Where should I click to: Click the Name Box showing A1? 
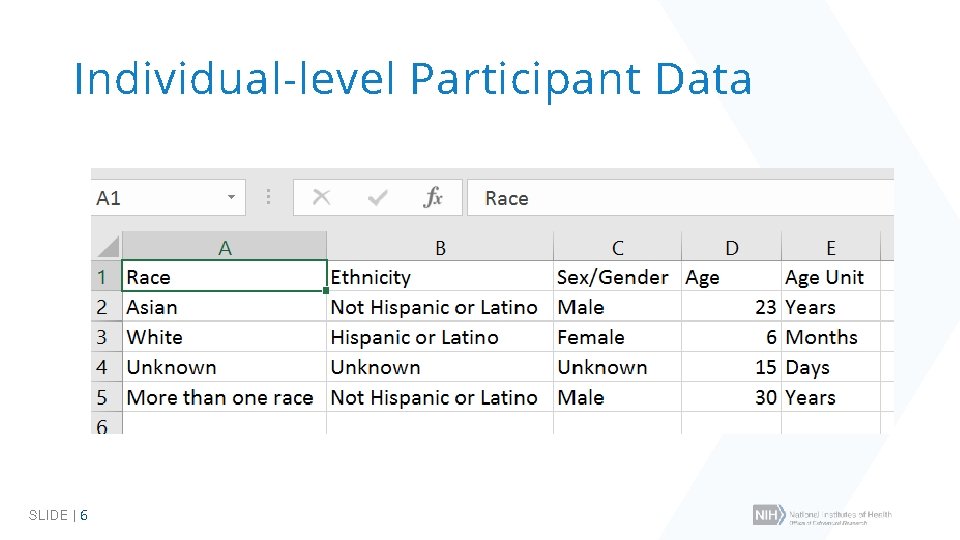click(168, 198)
